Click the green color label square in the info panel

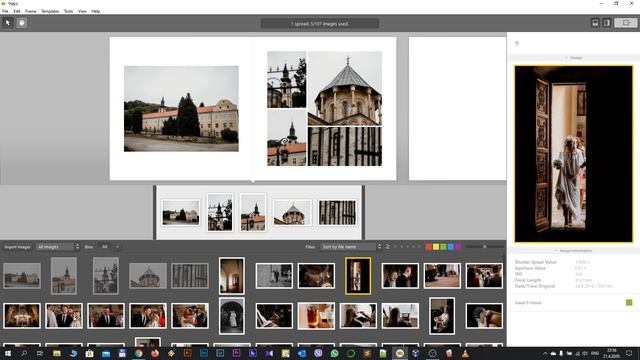coord(629,302)
